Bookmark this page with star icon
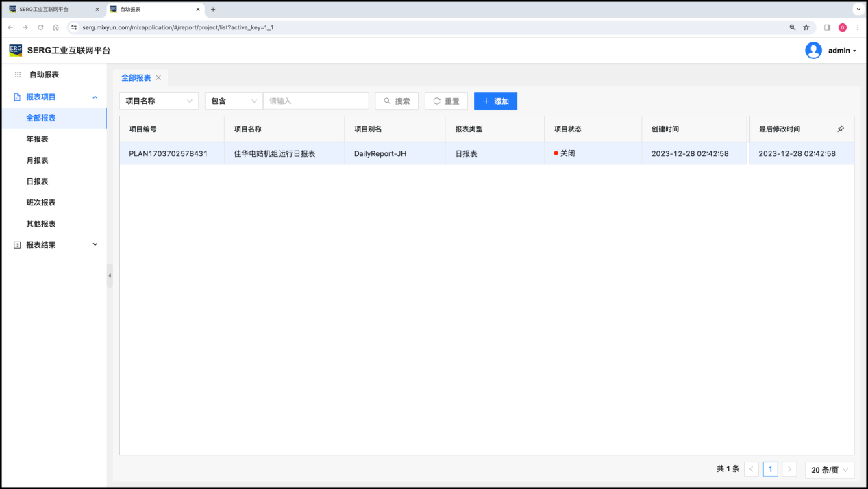The width and height of the screenshot is (868, 489). 806,27
